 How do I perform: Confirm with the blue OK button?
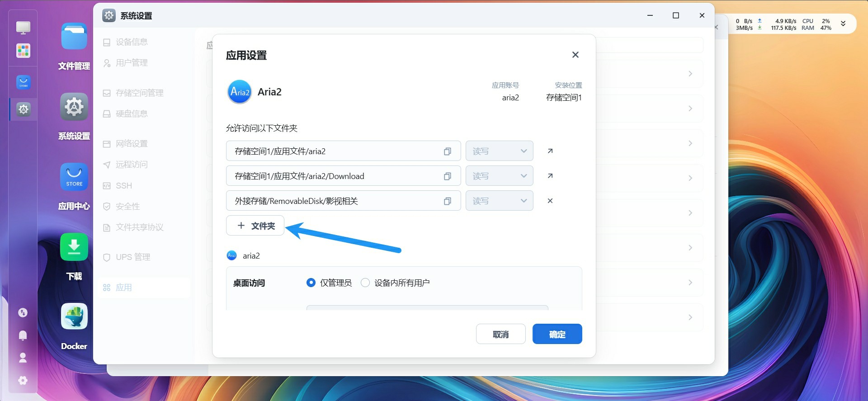(x=557, y=334)
